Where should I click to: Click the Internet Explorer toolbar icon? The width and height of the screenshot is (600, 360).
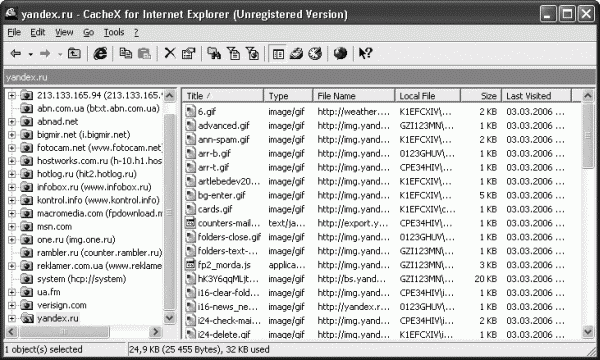click(x=100, y=53)
